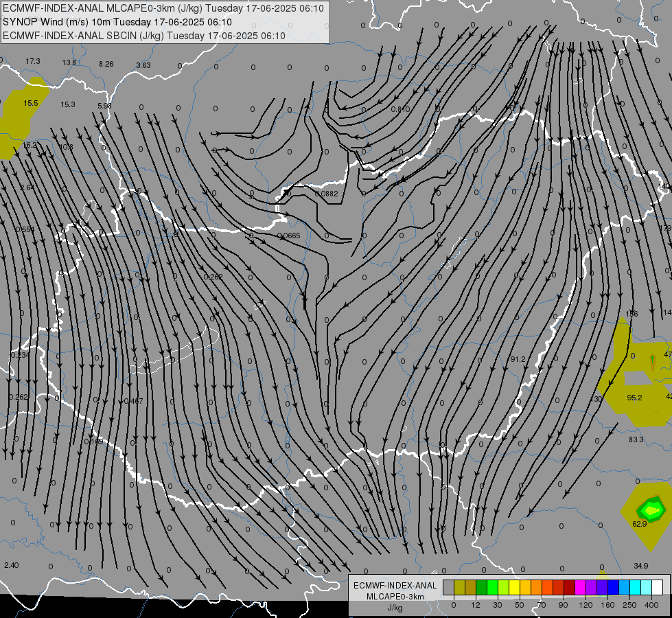Select the bright green legend color box
The height and width of the screenshot is (618, 672).
coord(492,588)
